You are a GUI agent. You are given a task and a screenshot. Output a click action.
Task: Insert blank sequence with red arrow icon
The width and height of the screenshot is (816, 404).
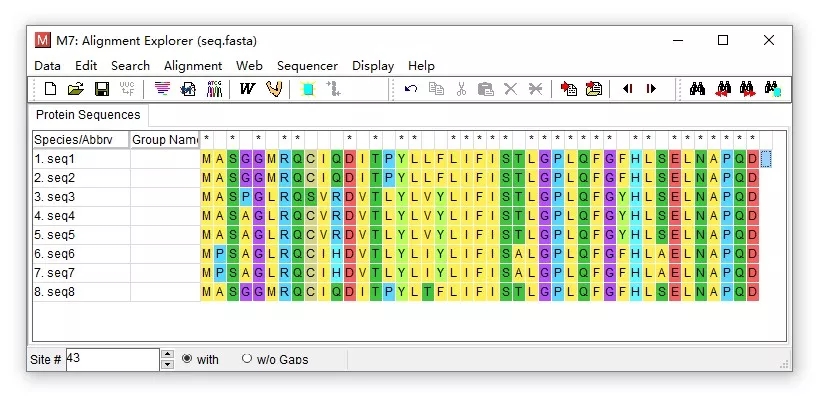tap(569, 89)
